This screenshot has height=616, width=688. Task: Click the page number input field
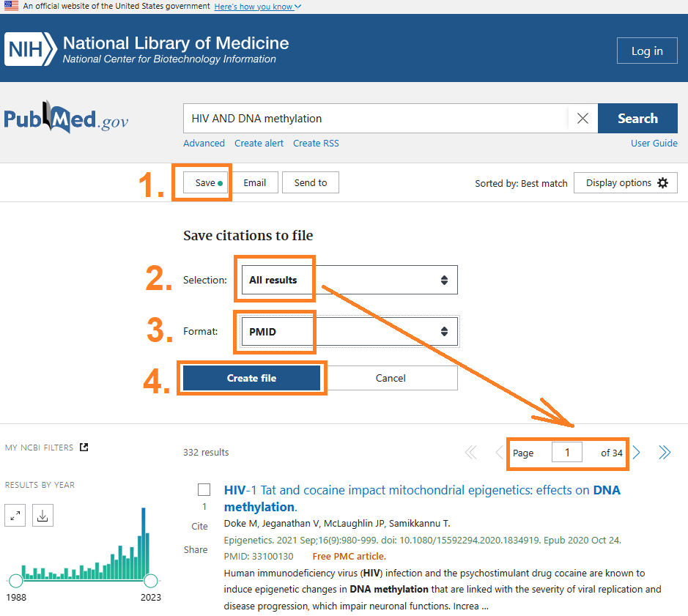point(567,453)
